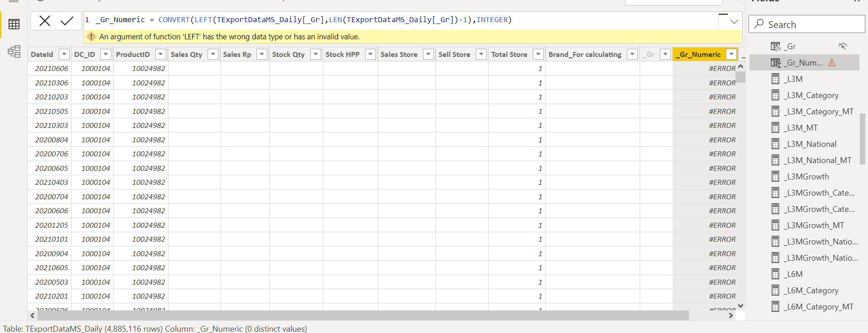
Task: Open Sales Store column filter dropdown
Action: pyautogui.click(x=428, y=54)
